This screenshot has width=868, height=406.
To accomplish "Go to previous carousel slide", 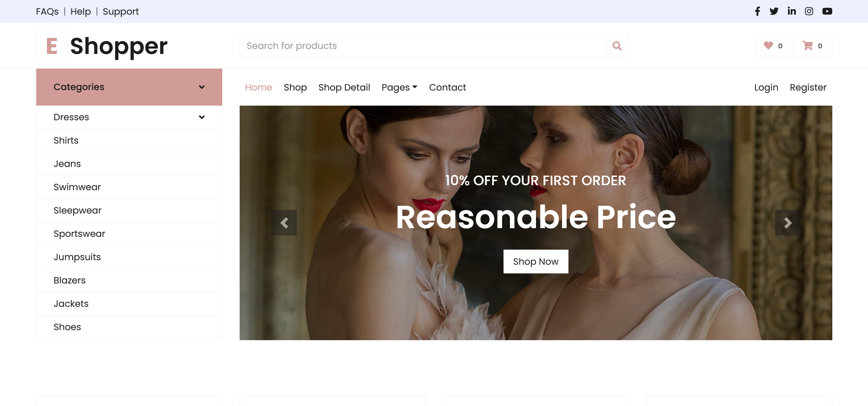I will click(x=284, y=223).
